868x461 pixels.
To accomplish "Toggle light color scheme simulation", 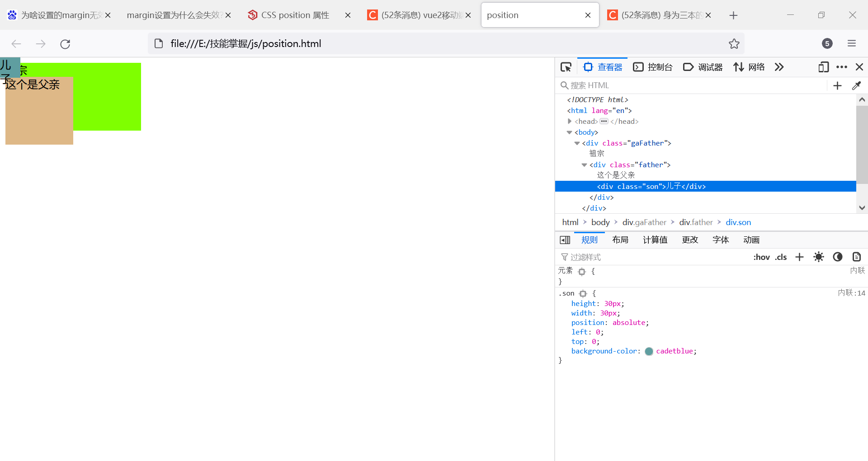I will (819, 257).
